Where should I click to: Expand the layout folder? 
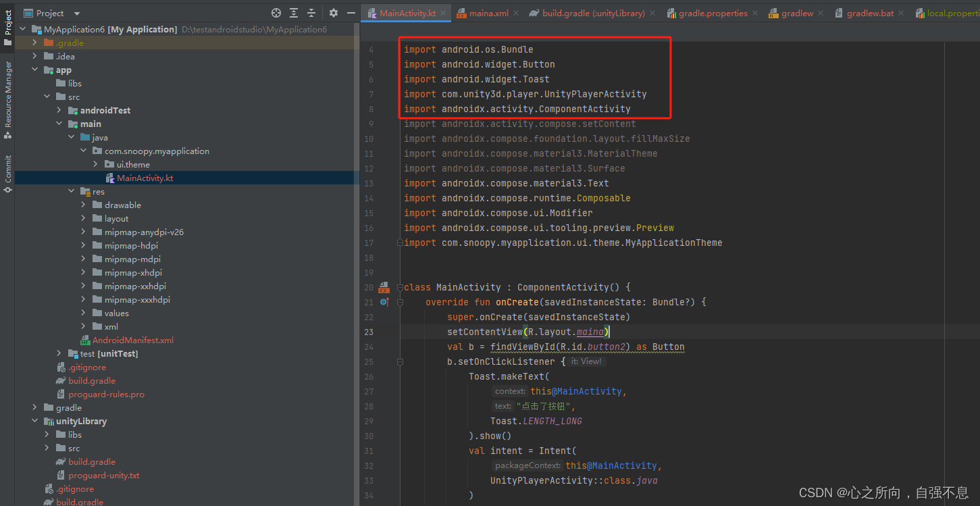point(84,218)
